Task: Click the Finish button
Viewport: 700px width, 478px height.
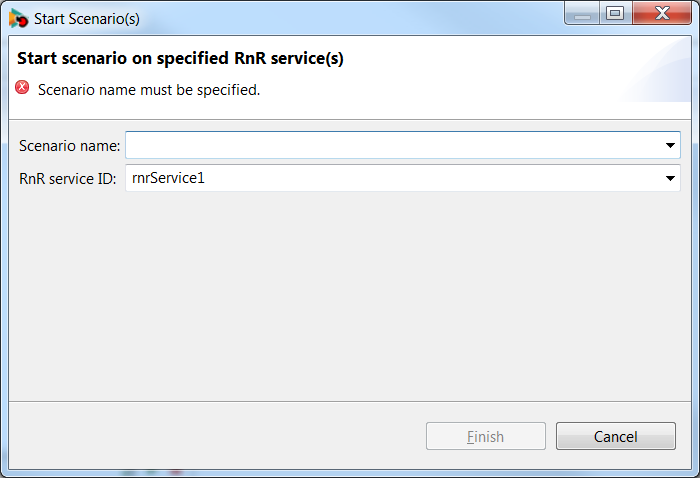Action: [486, 436]
